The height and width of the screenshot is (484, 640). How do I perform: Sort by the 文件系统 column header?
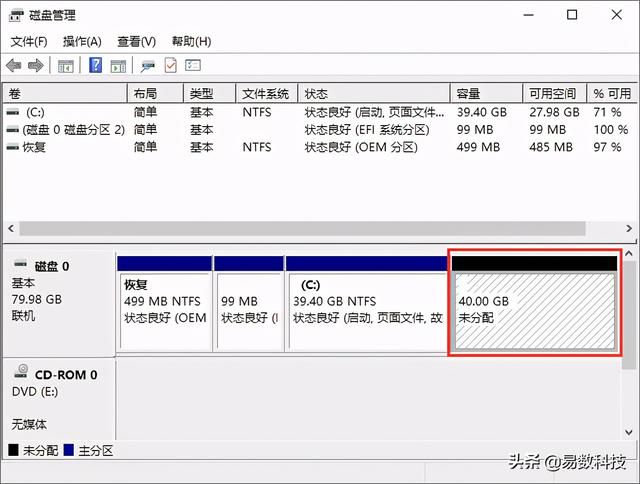267,93
